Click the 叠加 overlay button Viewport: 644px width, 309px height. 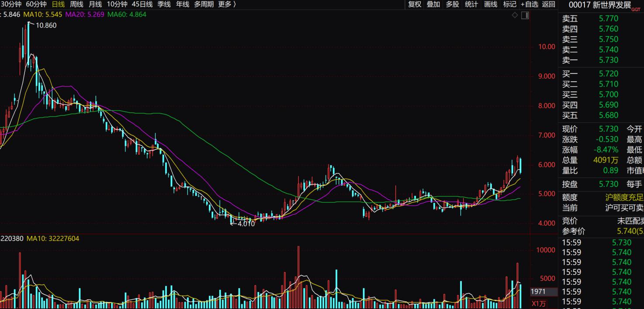pos(433,4)
